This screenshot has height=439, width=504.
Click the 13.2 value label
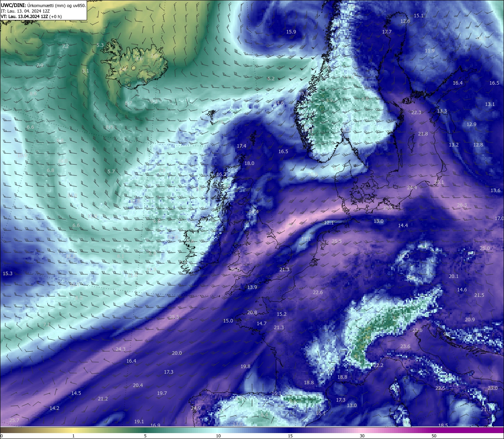point(454,145)
